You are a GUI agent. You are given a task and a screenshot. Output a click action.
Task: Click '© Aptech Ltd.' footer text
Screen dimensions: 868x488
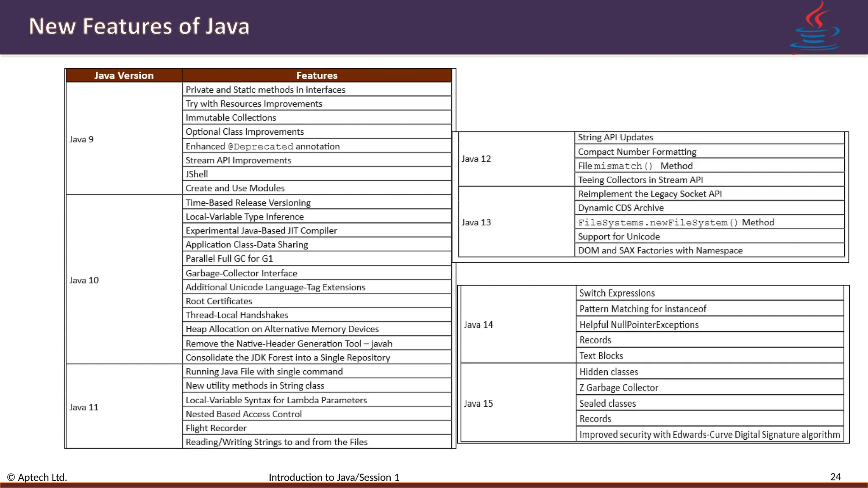coord(37,477)
